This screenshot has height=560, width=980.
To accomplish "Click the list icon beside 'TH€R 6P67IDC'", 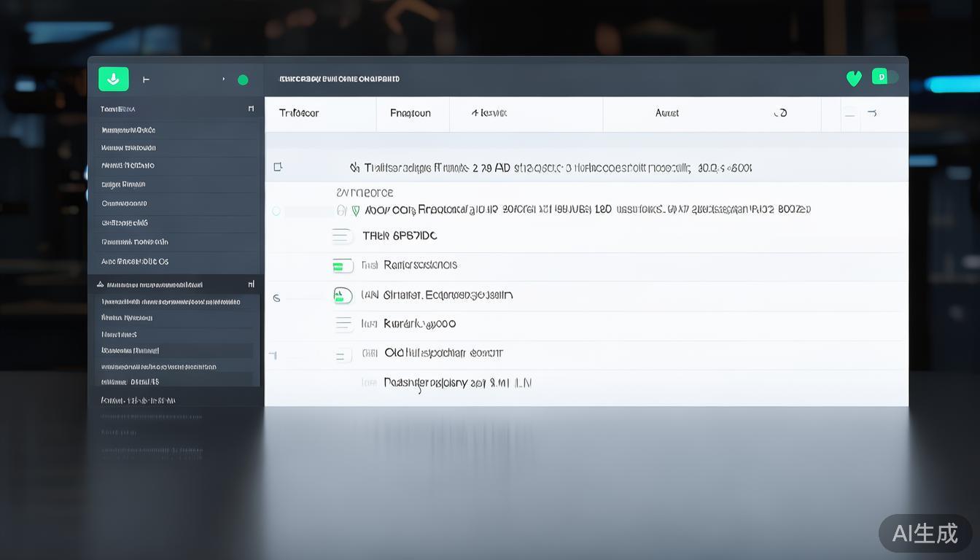I will click(341, 236).
